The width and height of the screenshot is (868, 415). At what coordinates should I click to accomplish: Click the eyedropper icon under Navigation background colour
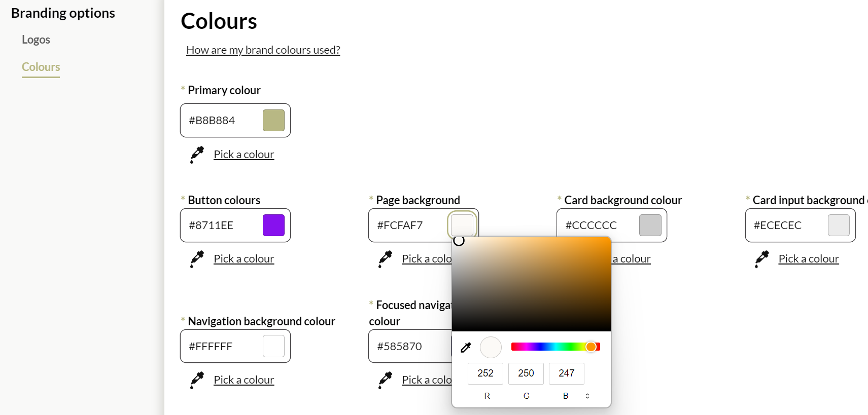click(197, 380)
